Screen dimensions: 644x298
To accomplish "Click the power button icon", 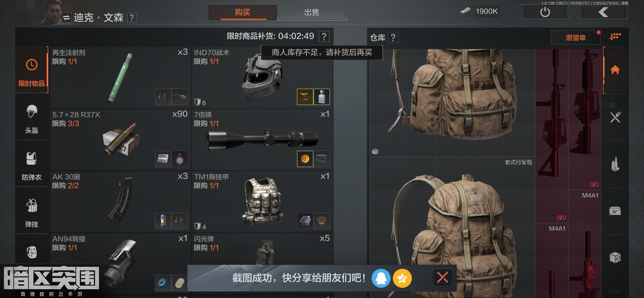I will coord(545,12).
